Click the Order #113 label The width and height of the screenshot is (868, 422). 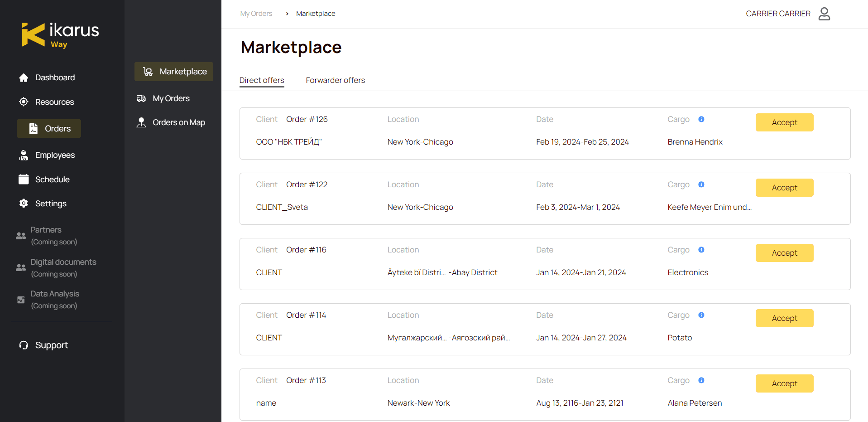306,380
